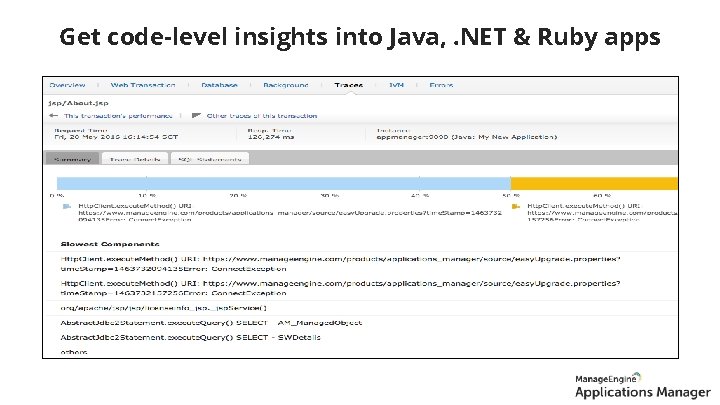Select the Traces tab

349,85
